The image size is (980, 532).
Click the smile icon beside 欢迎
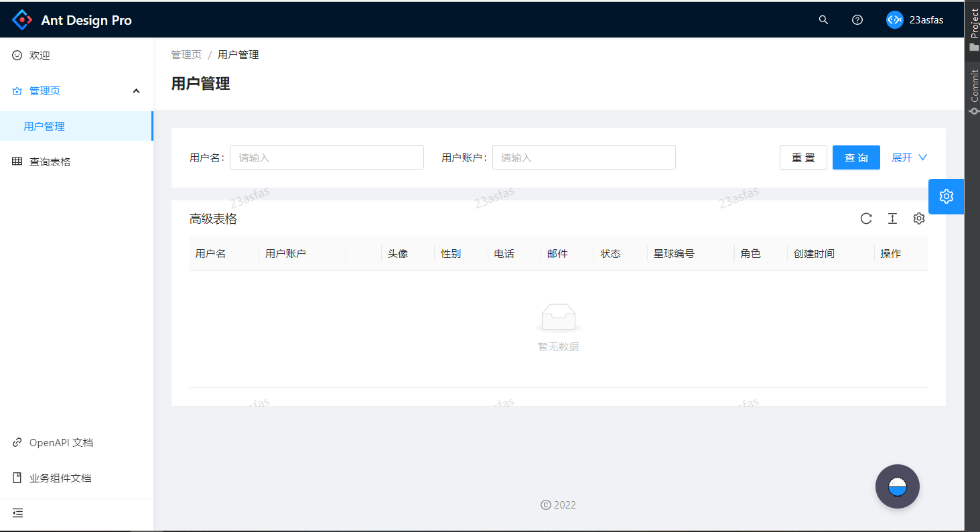(17, 55)
